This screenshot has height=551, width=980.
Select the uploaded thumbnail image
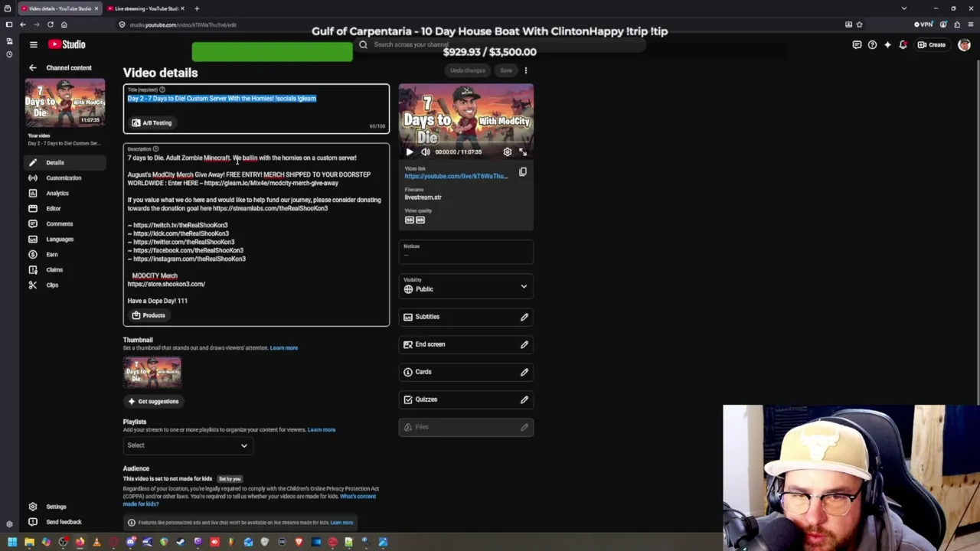coord(152,373)
